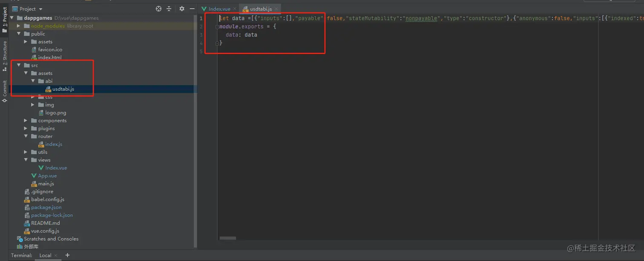The height and width of the screenshot is (261, 644).
Task: Select the Local terminal tab
Action: tap(45, 255)
